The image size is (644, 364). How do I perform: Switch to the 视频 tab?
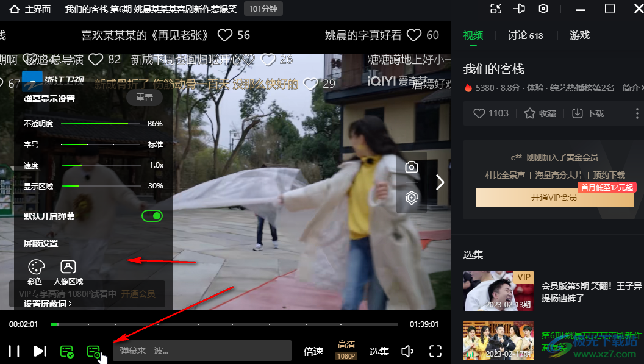pos(473,35)
